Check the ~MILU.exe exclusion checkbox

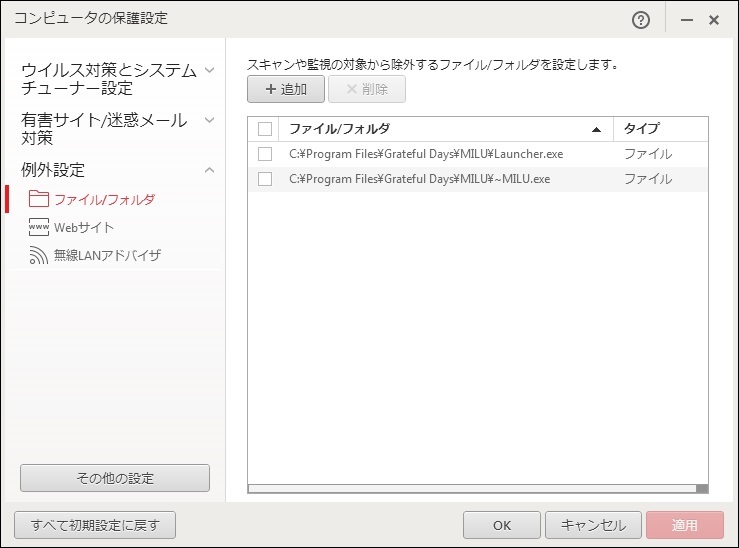pos(265,179)
